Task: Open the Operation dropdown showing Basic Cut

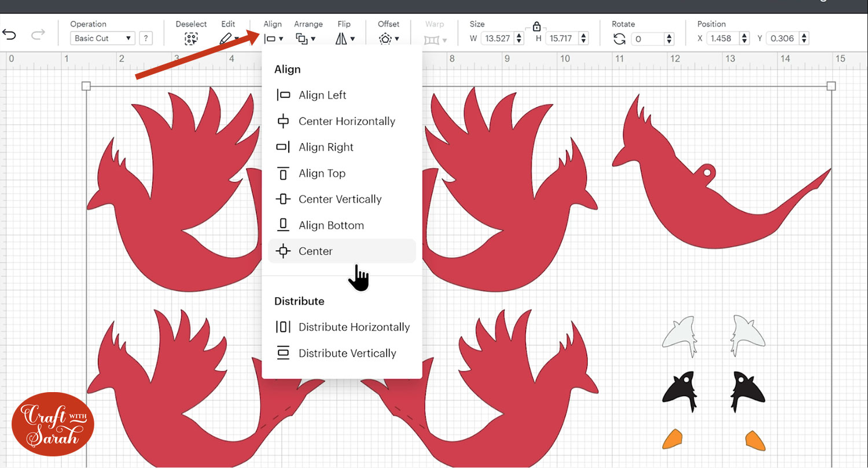Action: point(102,38)
